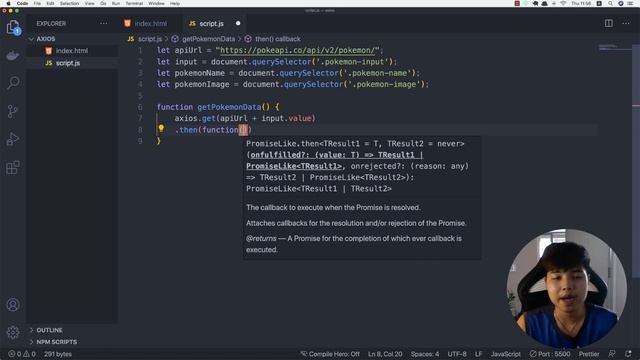This screenshot has width=640, height=360.
Task: Open the View menu
Action: click(89, 3)
